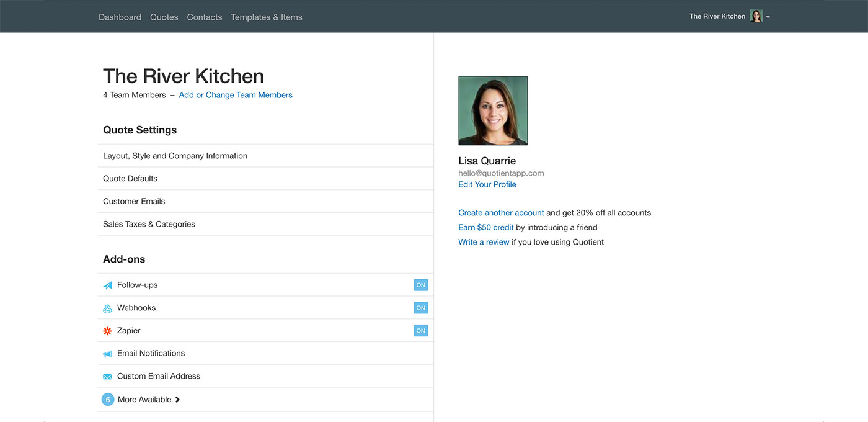Click The River Kitchen page heading
The image size is (868, 422).
click(184, 76)
